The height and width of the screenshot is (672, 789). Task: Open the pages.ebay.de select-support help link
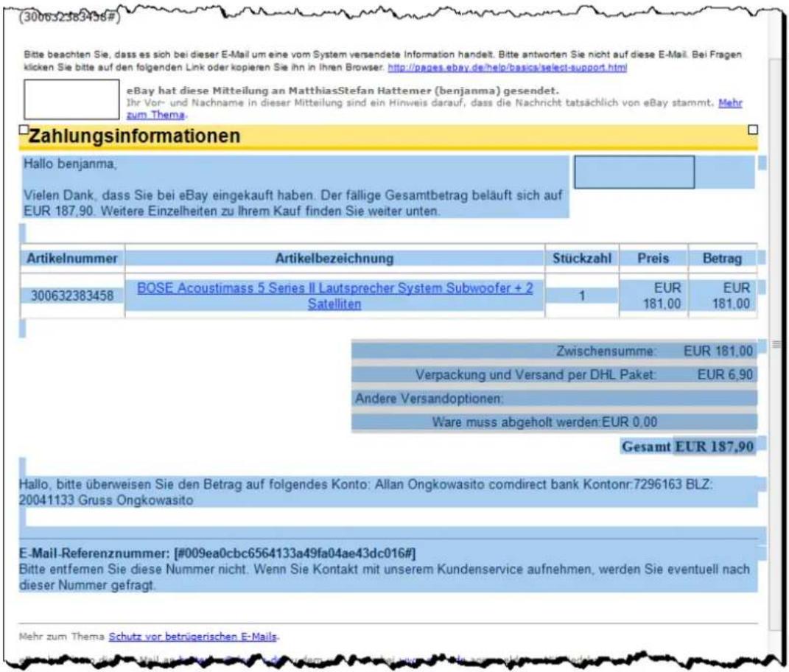coord(507,68)
